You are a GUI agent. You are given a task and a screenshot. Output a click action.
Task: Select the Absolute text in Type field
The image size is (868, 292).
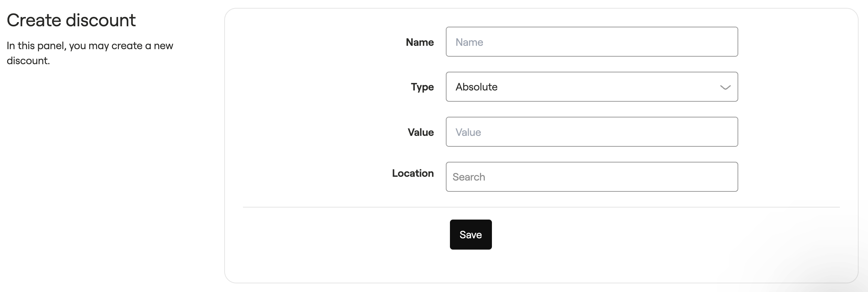pos(477,87)
